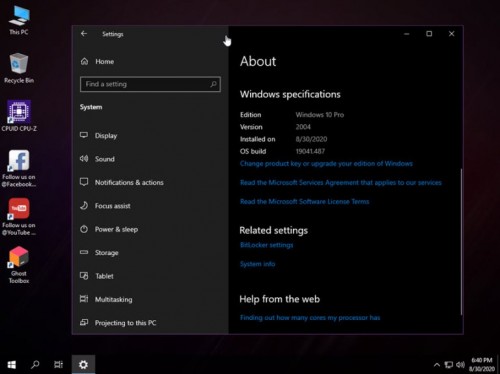Viewport: 500px width, 374px height.
Task: Click the Notifications & actions speech bubble icon
Action: click(x=84, y=182)
